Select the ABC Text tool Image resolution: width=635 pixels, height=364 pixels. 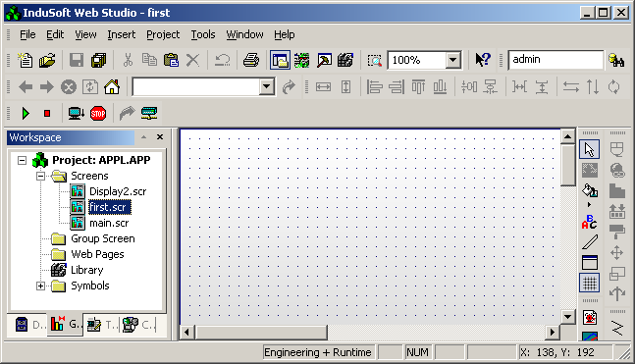[589, 222]
